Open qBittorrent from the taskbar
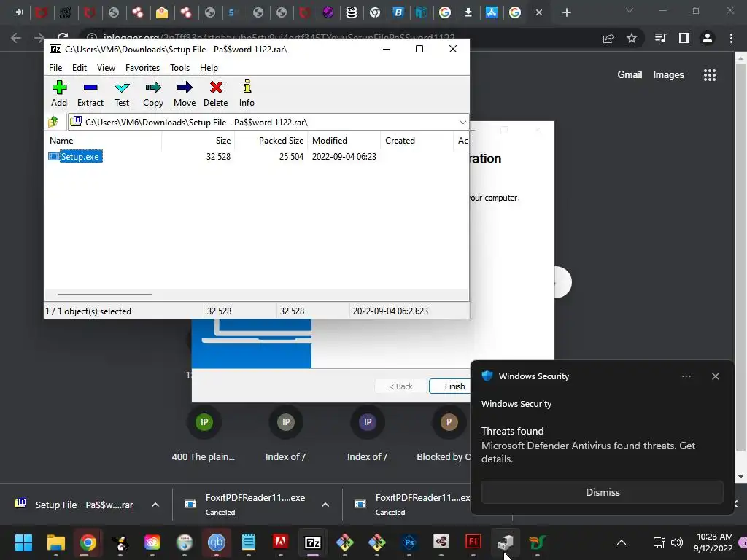This screenshot has width=747, height=560. click(x=216, y=542)
